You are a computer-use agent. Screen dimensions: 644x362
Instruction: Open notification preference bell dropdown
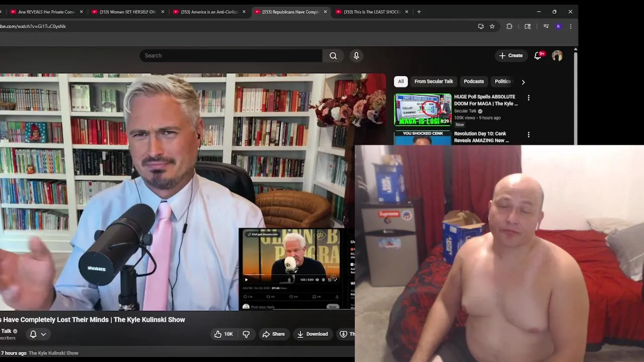[38, 334]
